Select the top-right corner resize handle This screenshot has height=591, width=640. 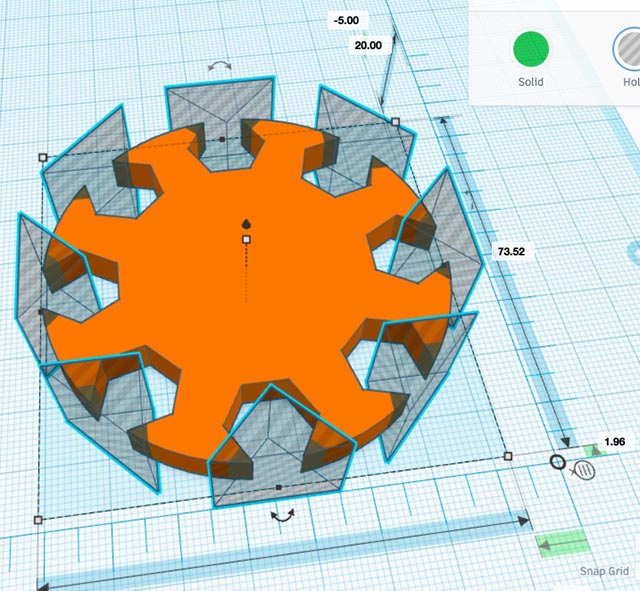395,122
